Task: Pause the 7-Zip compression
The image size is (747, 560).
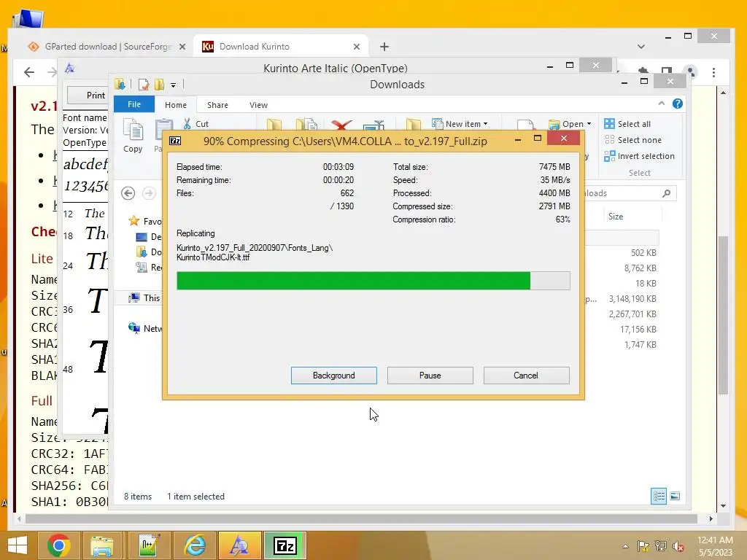Action: pos(430,376)
